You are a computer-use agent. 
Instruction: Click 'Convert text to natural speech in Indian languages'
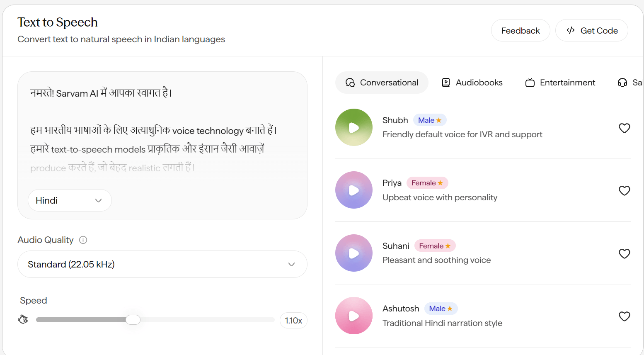(121, 39)
